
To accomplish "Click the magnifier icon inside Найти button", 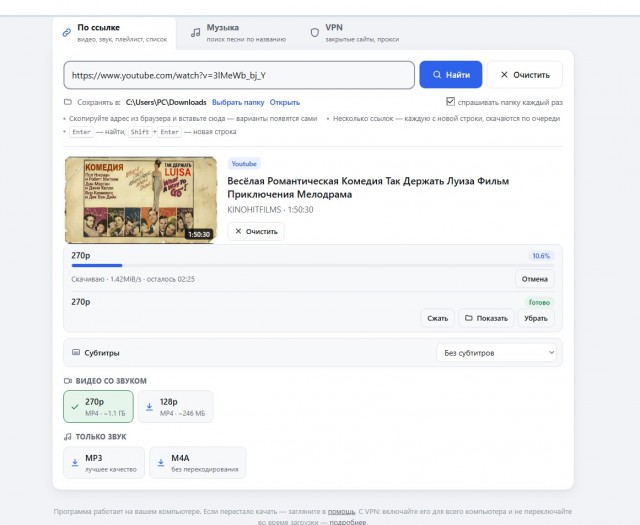I will (x=437, y=75).
